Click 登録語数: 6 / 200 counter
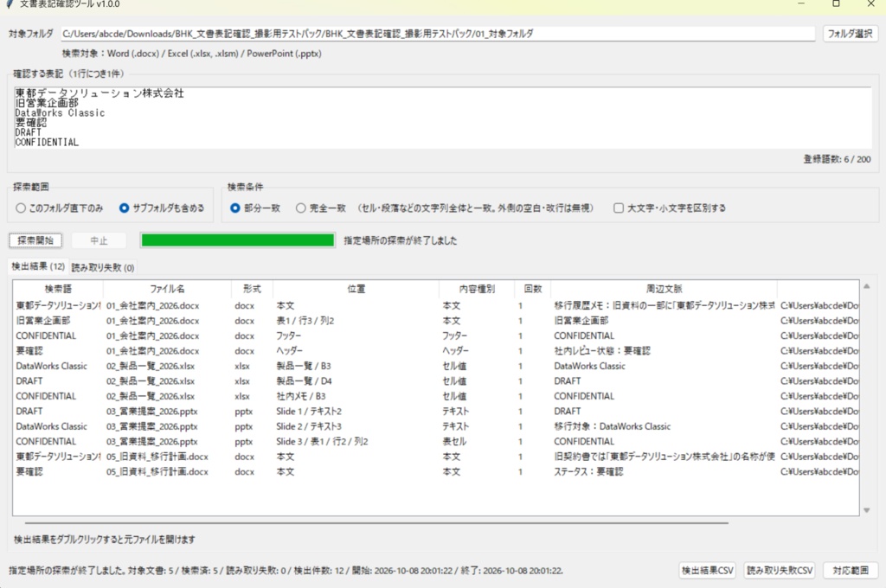Screen dimensions: 886x588 point(837,159)
